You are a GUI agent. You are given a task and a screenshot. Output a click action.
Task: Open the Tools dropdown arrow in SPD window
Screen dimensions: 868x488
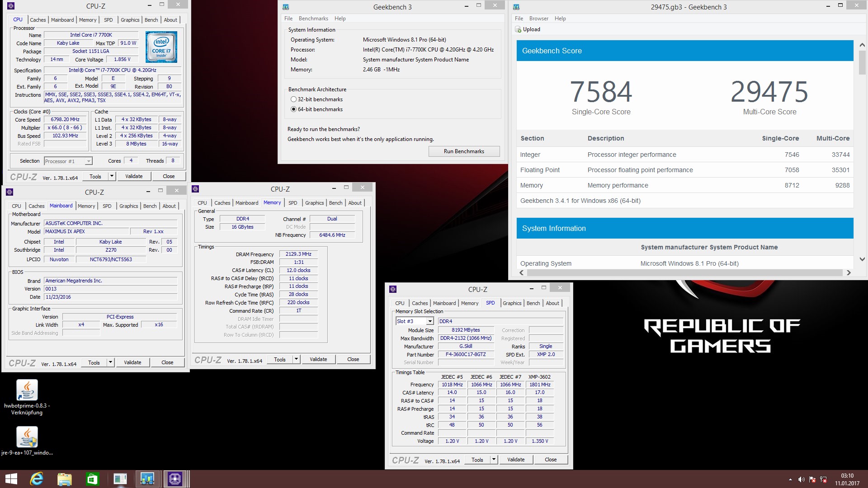[494, 460]
